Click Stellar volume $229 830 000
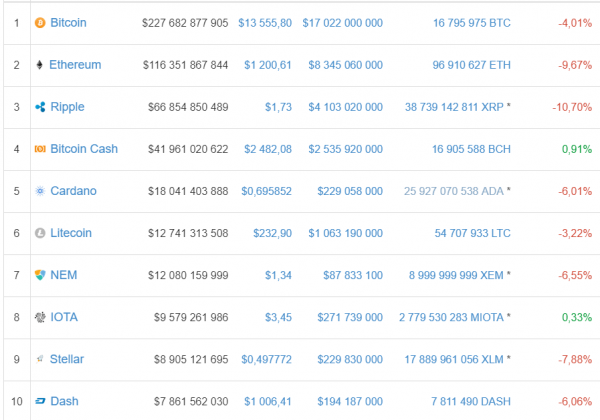The width and height of the screenshot is (600, 420). 350,360
